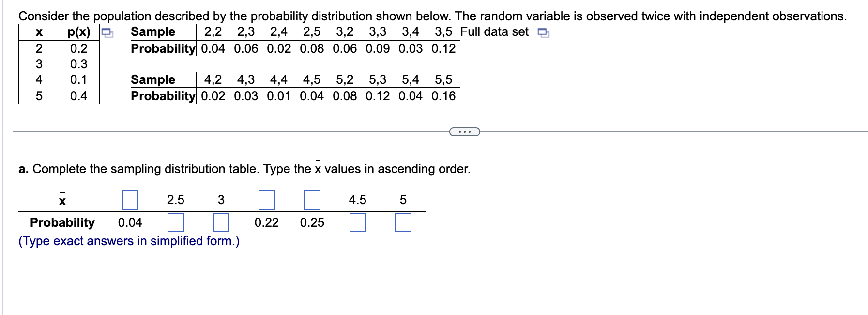Click the x̄ value 5 in the table
Screen dimensions: 868x315
click(x=402, y=200)
